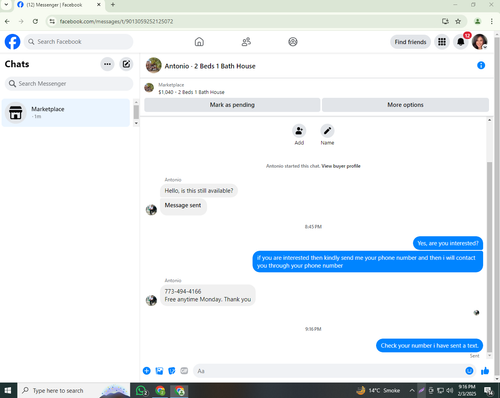Viewport: 500px width, 398px height.
Task: Click the Find friends button
Action: tap(410, 42)
